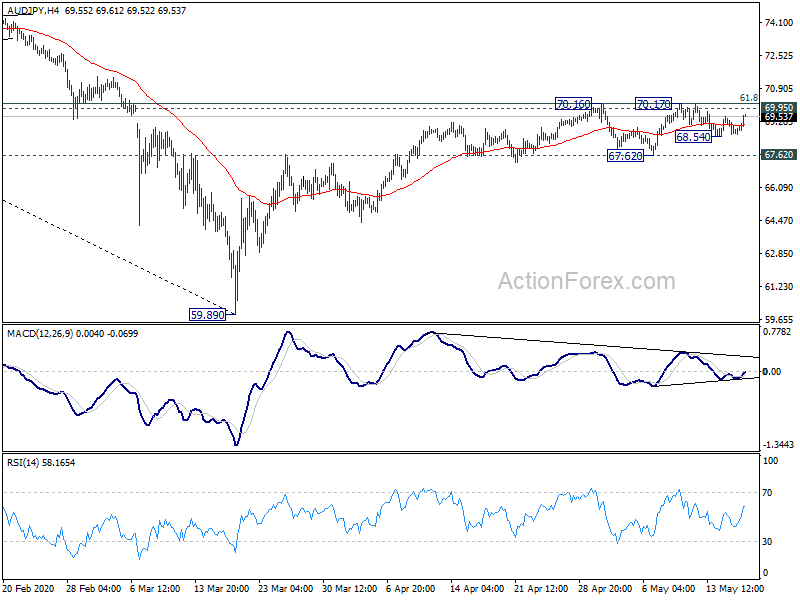This screenshot has width=800, height=600.
Task: Click the 68.540 price annotation box
Action: [693, 136]
